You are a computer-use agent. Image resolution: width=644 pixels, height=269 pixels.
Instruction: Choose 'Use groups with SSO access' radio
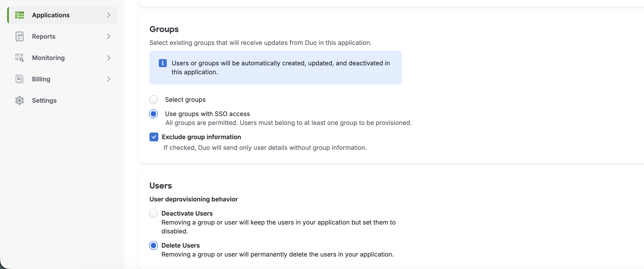pos(153,114)
